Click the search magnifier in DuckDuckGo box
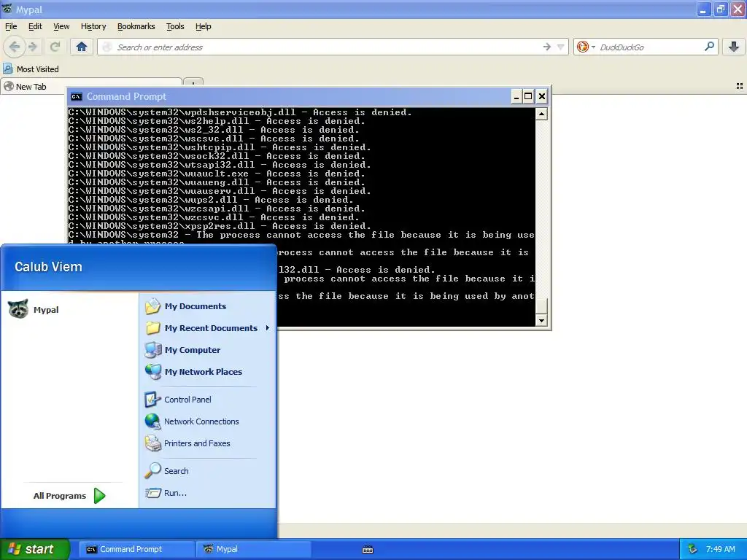747x560 pixels. [x=709, y=46]
